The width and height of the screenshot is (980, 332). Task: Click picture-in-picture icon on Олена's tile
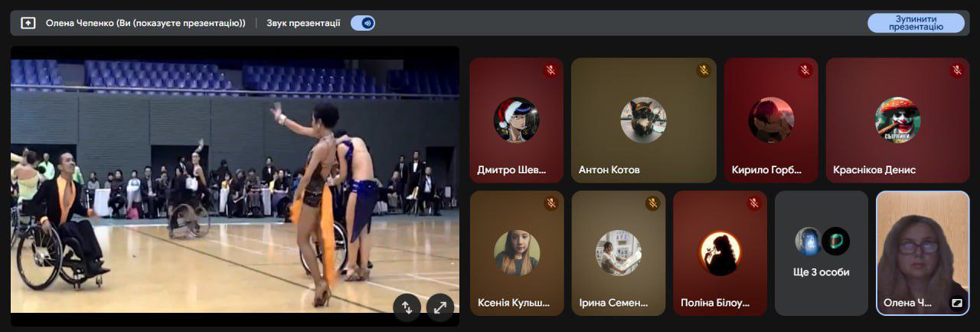click(956, 303)
